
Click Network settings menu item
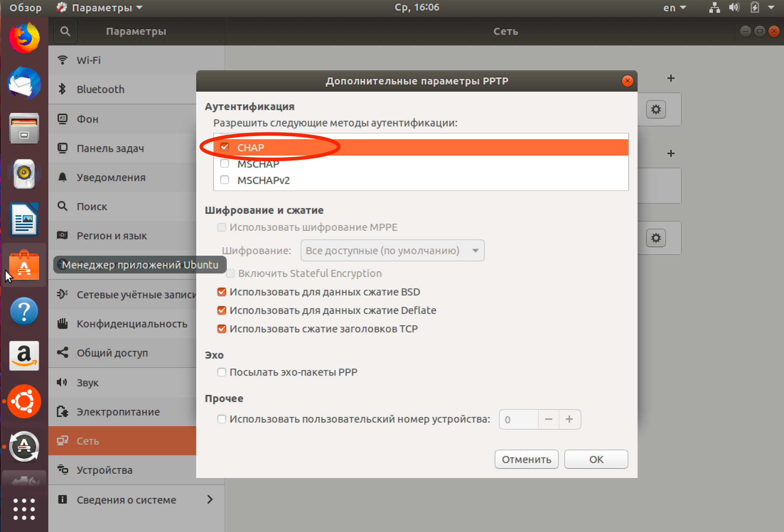click(122, 441)
